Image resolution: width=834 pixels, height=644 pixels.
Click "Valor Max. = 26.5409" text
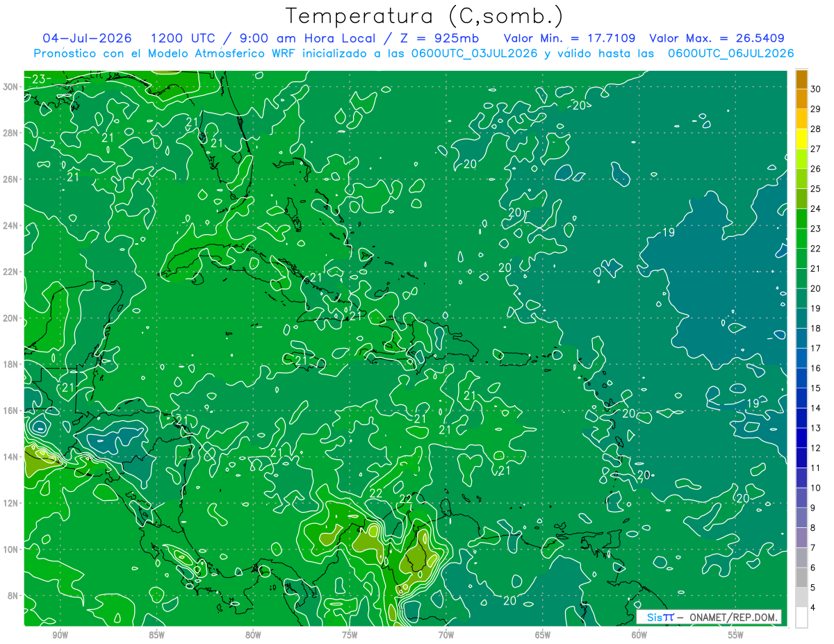718,38
